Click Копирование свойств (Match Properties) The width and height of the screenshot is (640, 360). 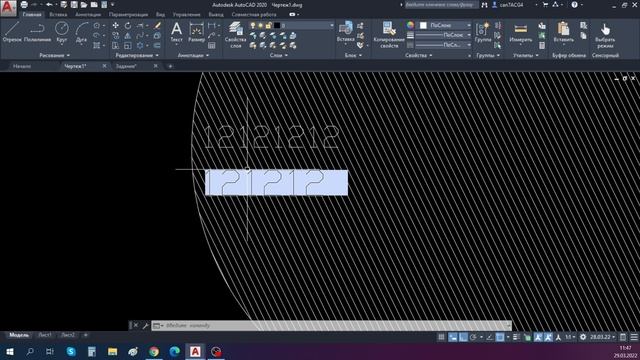389,35
